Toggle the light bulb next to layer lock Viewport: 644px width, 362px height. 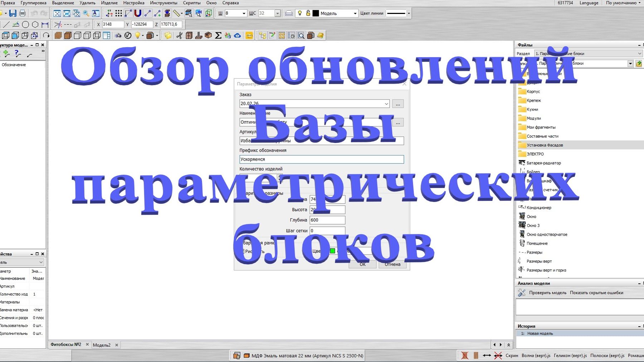click(x=300, y=14)
